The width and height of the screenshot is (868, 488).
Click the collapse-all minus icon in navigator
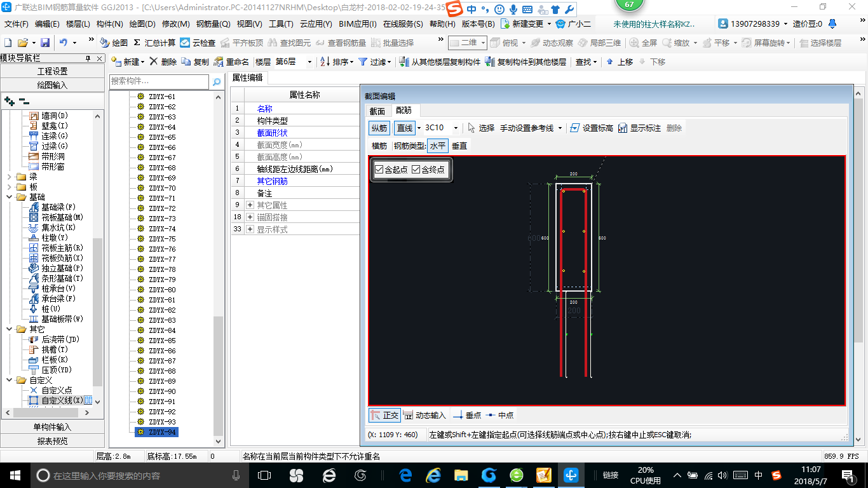pos(24,101)
